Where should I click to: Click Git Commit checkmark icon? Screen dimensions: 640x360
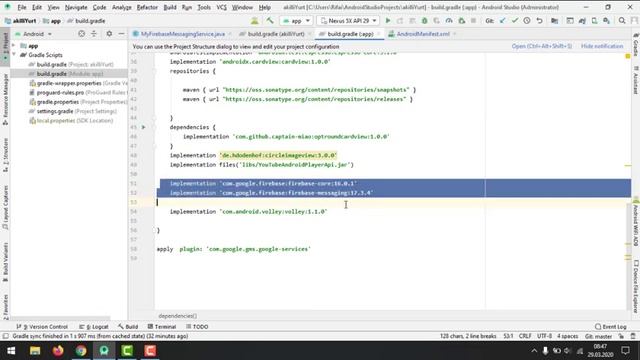tap(515, 21)
